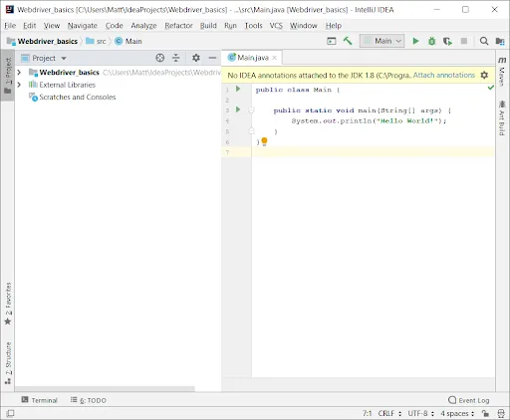510x420 pixels.
Task: Change UTF-8 file encoding in status bar
Action: point(421,413)
